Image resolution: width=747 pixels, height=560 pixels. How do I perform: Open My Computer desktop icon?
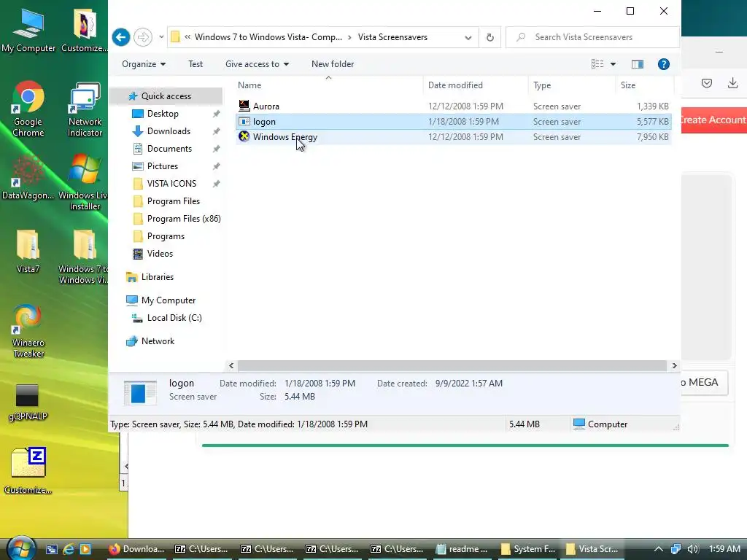28,30
